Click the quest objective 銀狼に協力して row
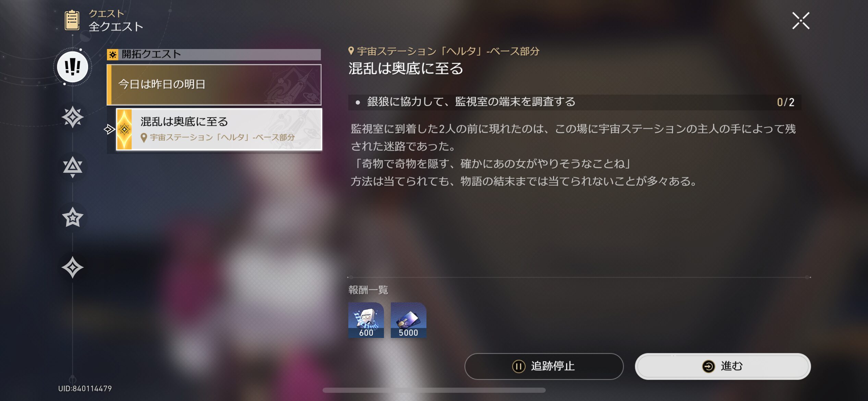868x401 pixels. click(x=575, y=102)
